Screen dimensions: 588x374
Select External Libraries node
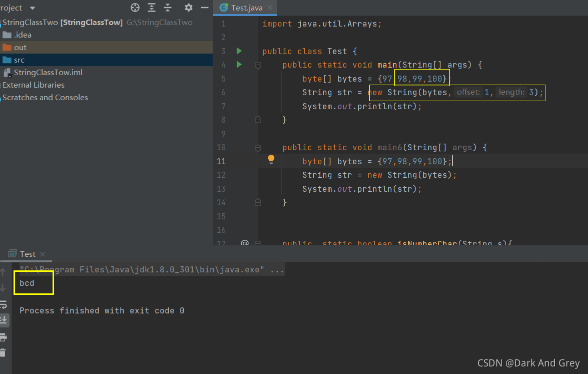[34, 85]
